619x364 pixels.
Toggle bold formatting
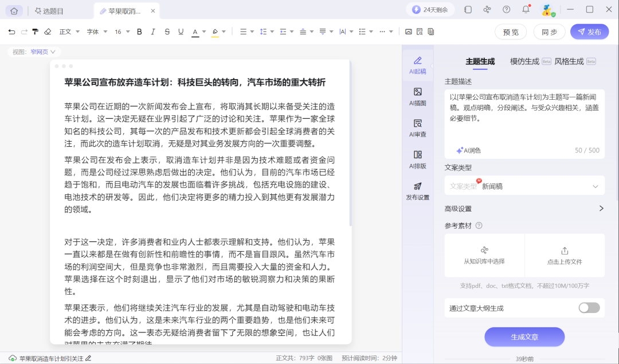click(x=139, y=32)
